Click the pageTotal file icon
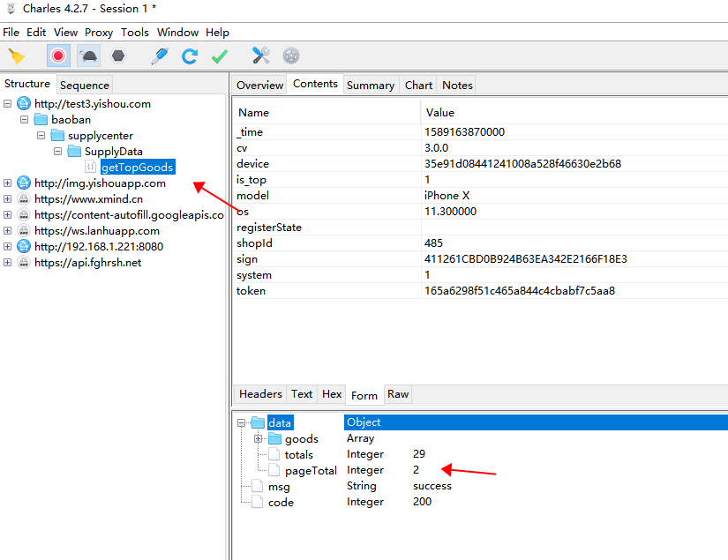 (x=274, y=470)
